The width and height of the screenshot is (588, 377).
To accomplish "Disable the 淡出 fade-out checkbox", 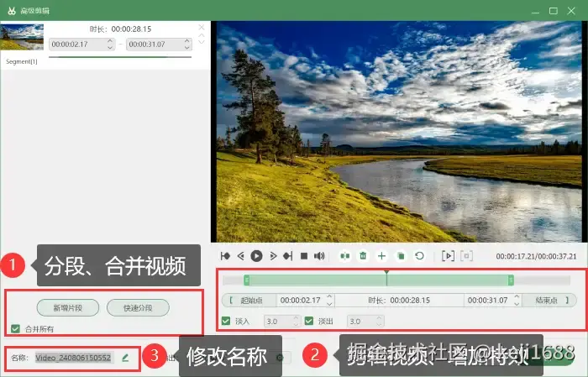I will 309,321.
